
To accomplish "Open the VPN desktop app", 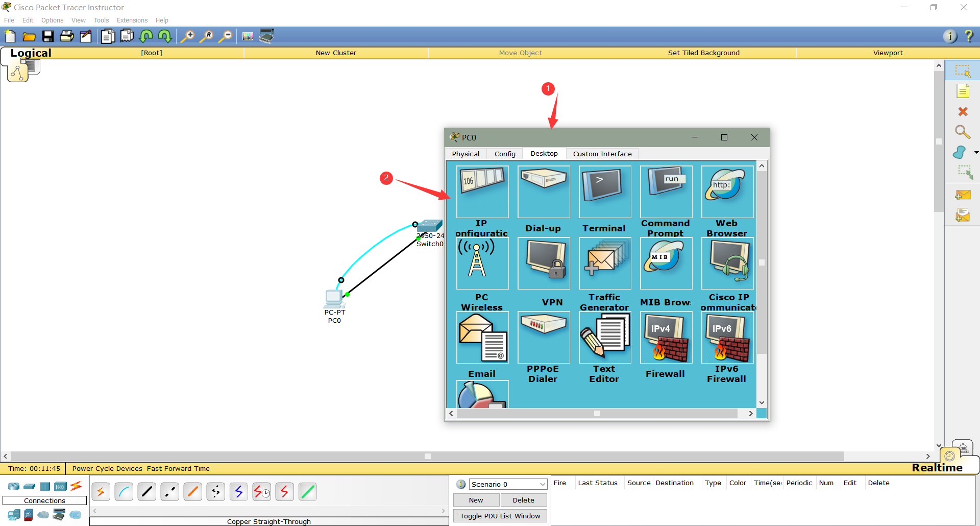I will [544, 264].
